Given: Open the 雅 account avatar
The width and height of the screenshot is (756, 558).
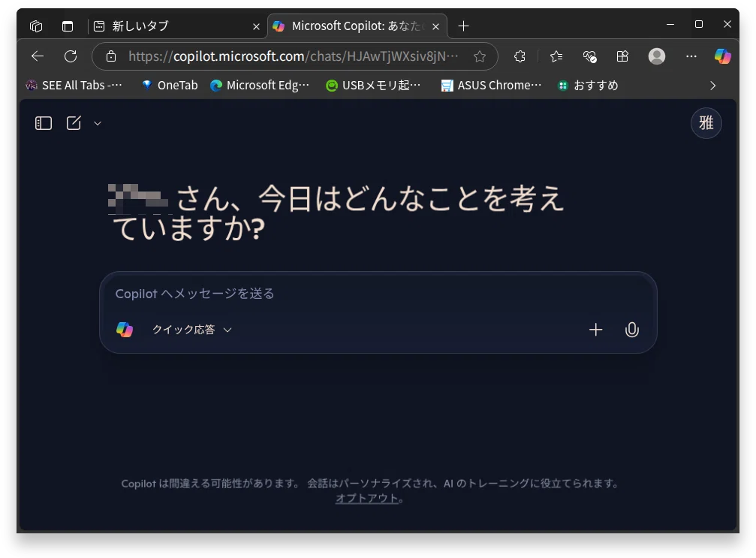Looking at the screenshot, I should pyautogui.click(x=706, y=123).
